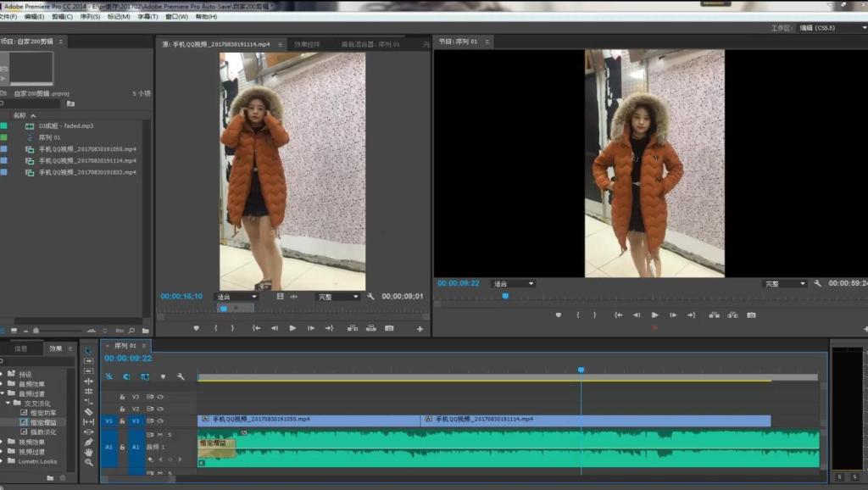The width and height of the screenshot is (868, 490).
Task: Open Source monitor zoom level dropdown
Action: (x=236, y=297)
